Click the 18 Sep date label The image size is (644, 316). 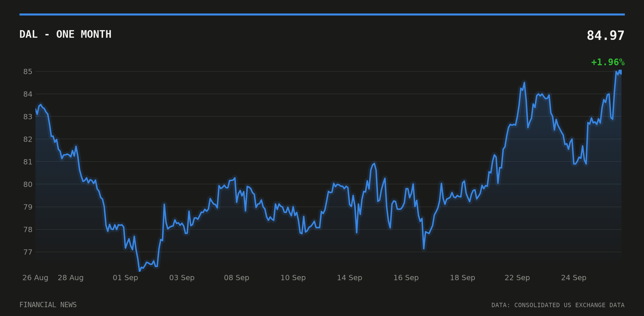(463, 278)
